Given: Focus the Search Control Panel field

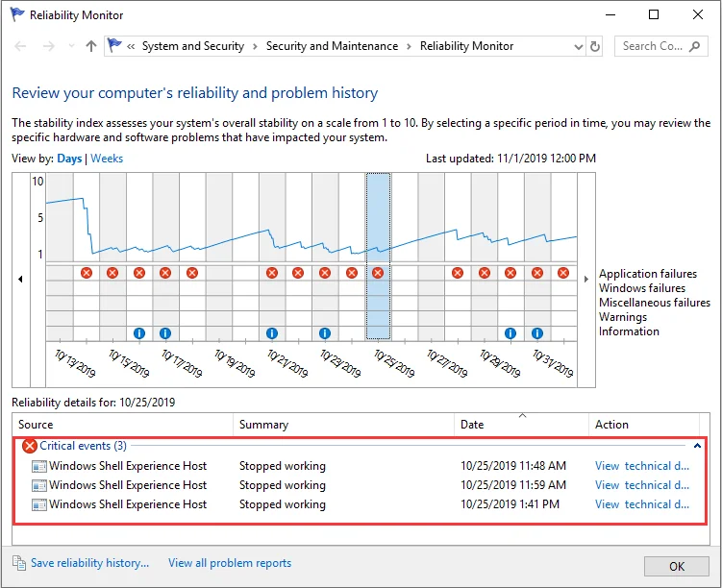Looking at the screenshot, I should tap(661, 46).
